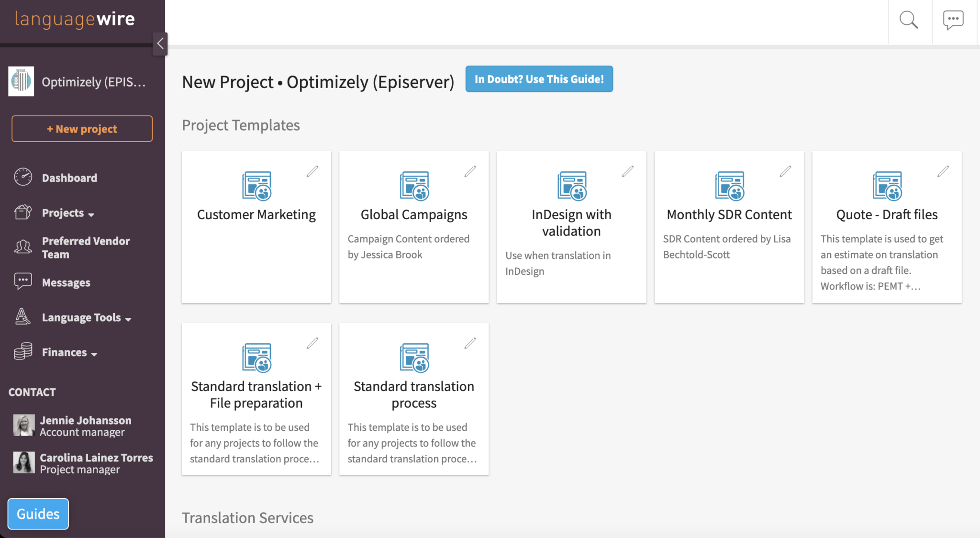
Task: Click the Dashboard gauge icon
Action: (x=23, y=177)
